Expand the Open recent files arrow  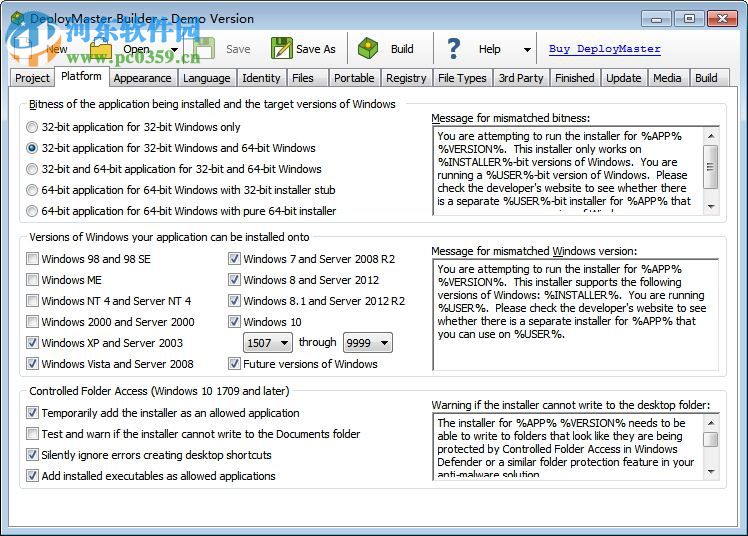175,50
